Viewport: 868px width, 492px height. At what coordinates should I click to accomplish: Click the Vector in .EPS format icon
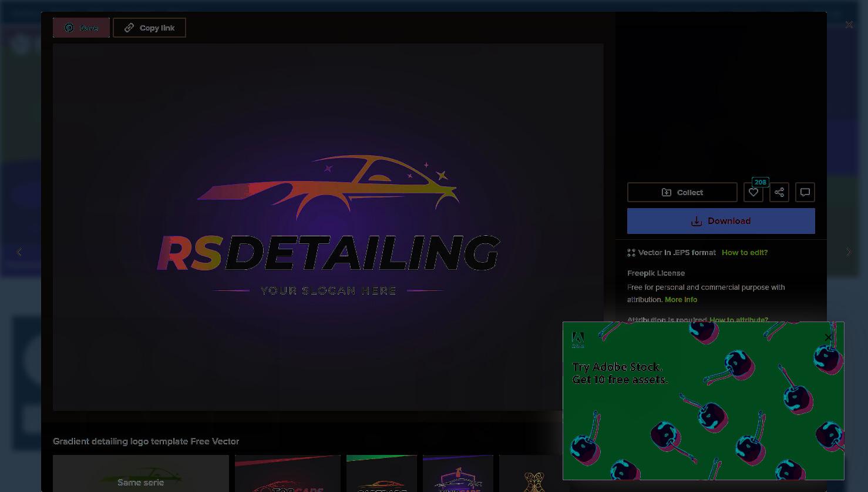click(631, 253)
